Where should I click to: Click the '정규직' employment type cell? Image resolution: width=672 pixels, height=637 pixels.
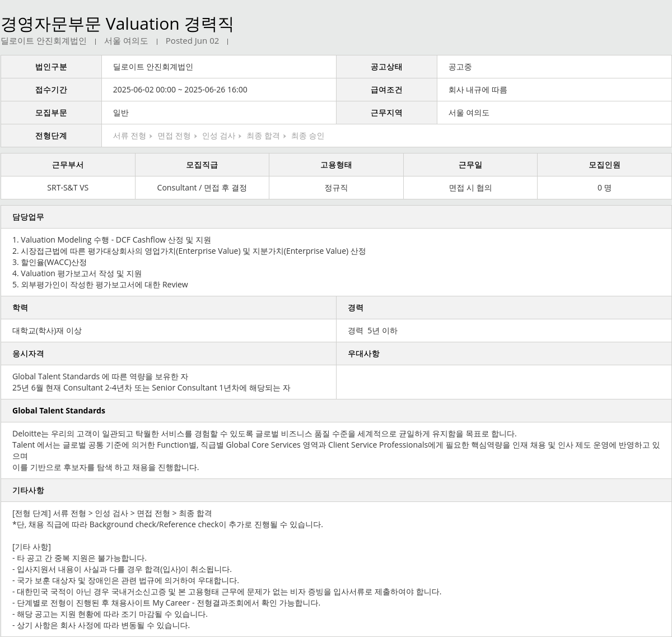tap(336, 188)
